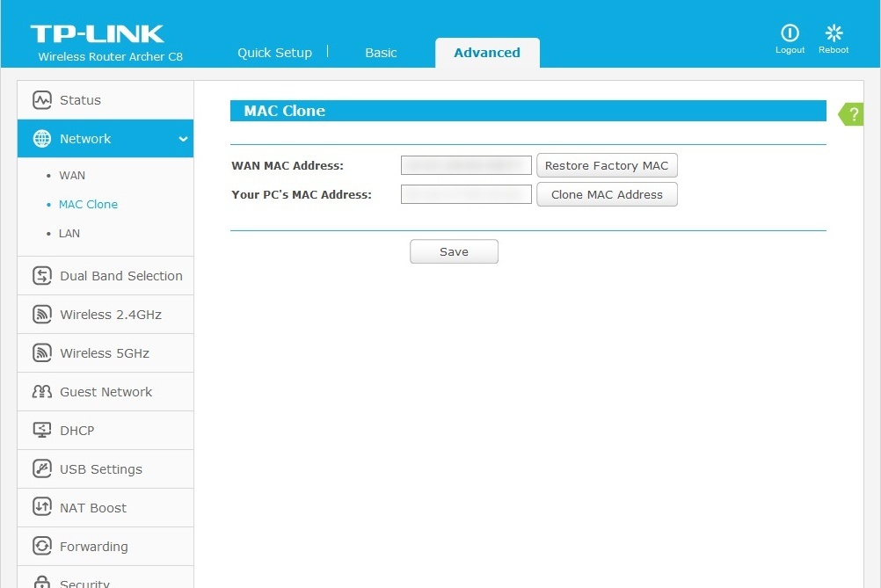Viewport: 881px width, 588px height.
Task: Select the Guest Network icon
Action: click(x=41, y=391)
